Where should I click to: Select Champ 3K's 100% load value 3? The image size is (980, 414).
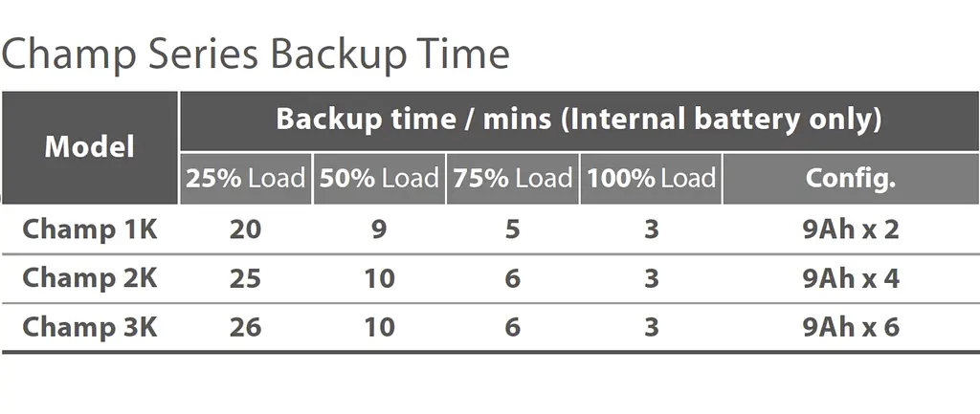tap(651, 327)
